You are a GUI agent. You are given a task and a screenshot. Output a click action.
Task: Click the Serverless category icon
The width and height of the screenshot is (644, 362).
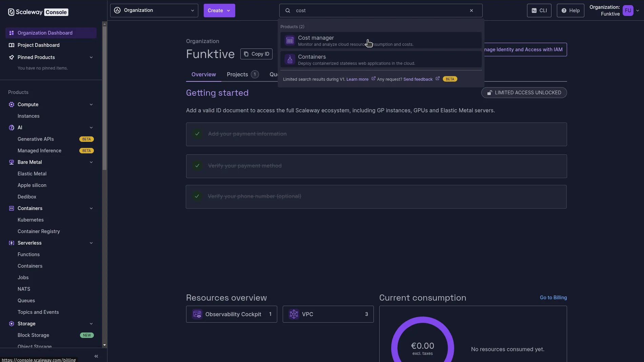12,243
